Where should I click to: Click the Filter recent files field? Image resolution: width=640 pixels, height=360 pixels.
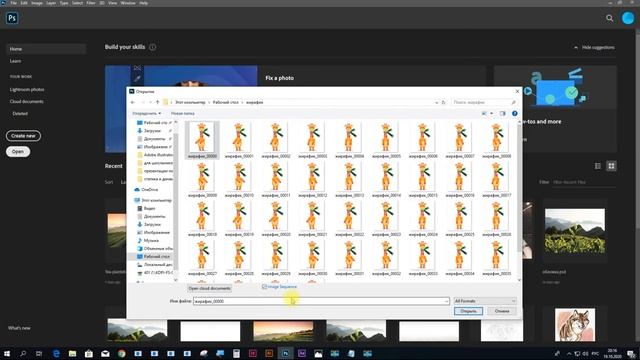point(583,182)
